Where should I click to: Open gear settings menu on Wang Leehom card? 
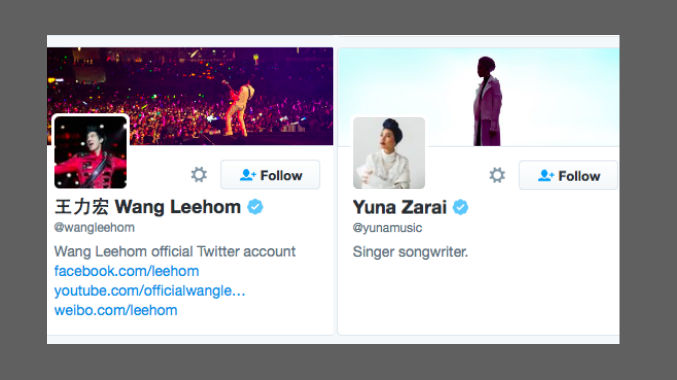click(199, 175)
